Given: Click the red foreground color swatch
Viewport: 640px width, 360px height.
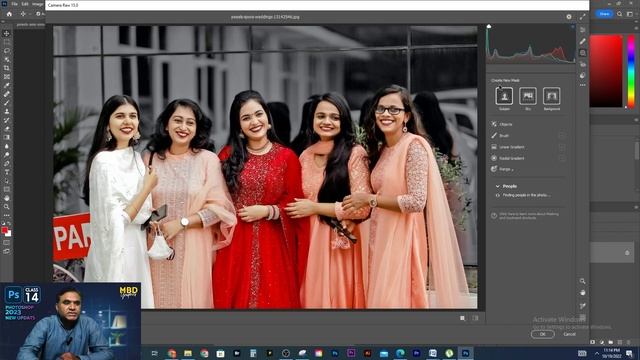Looking at the screenshot, I should [x=4, y=230].
